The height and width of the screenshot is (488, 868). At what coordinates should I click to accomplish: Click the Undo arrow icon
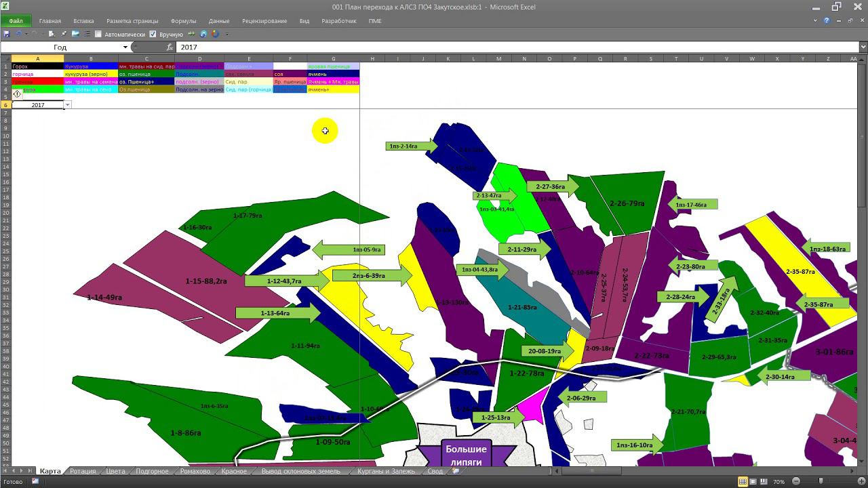pos(18,34)
